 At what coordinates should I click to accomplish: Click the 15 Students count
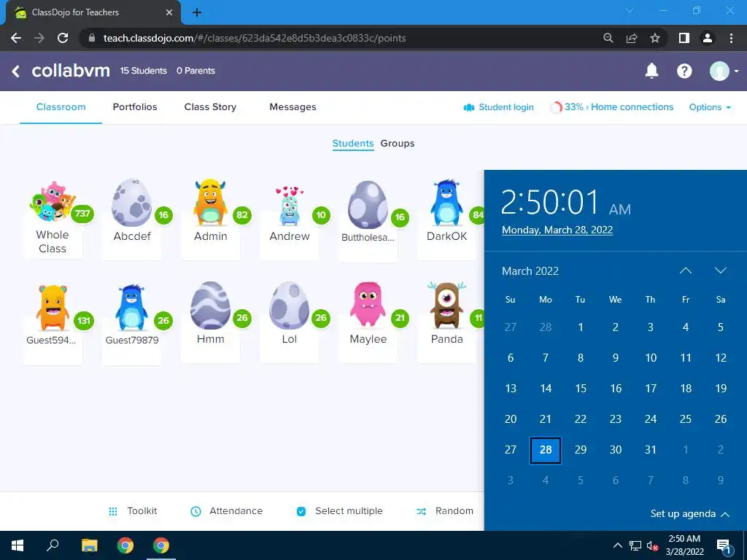(x=144, y=71)
